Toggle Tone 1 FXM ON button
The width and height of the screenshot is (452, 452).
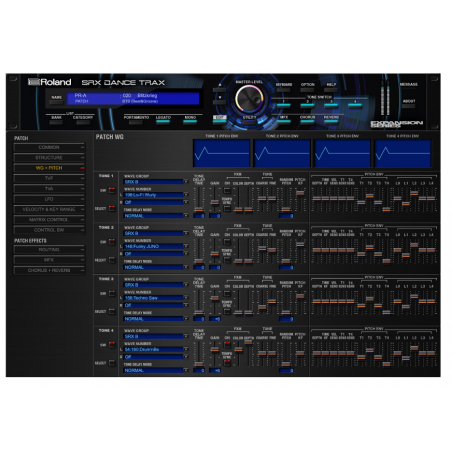coord(227,191)
